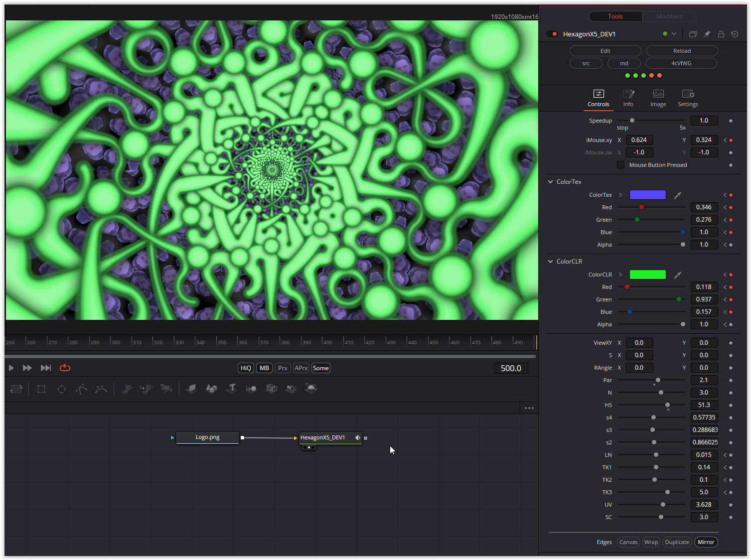Click the versions icon beside the pin

point(693,34)
